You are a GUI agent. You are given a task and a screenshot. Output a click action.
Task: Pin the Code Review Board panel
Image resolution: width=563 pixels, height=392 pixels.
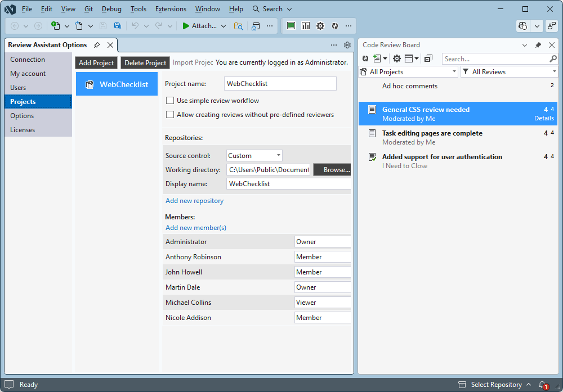click(538, 45)
